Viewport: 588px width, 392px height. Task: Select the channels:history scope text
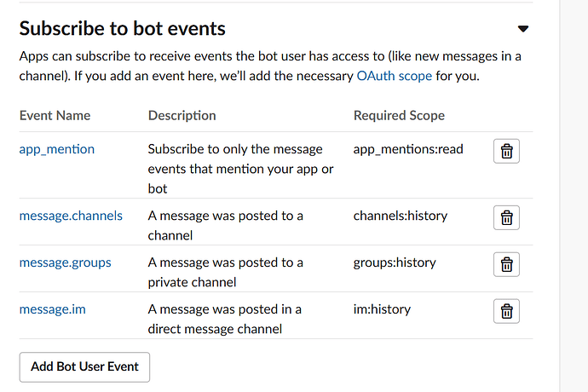pos(400,216)
